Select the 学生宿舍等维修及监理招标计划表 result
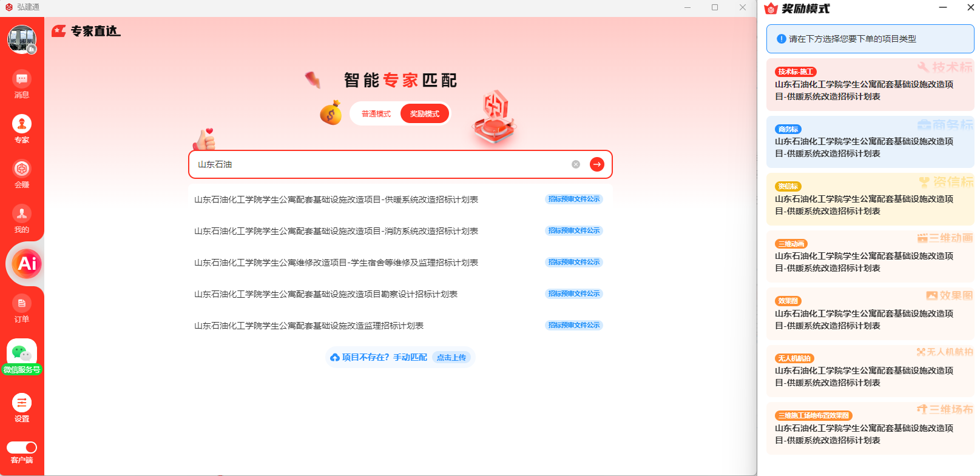 pyautogui.click(x=336, y=263)
